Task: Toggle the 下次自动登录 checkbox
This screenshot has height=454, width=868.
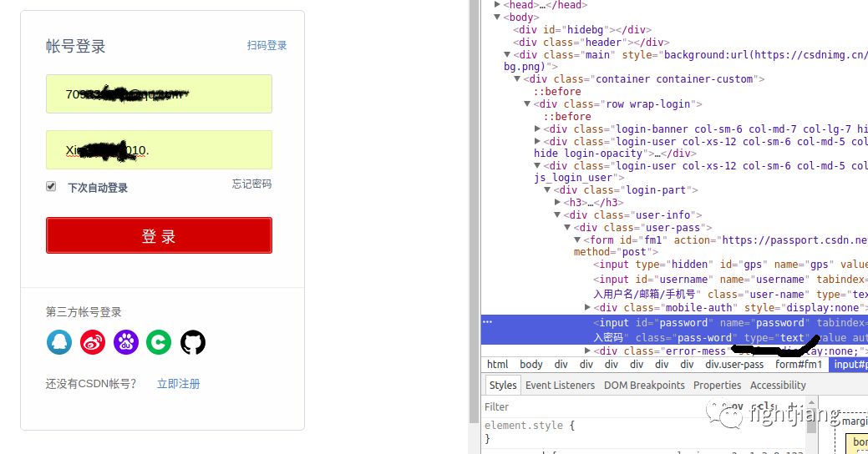Action: coord(51,186)
